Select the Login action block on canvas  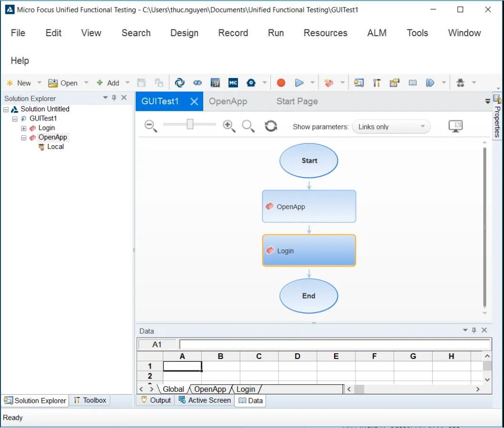click(309, 250)
